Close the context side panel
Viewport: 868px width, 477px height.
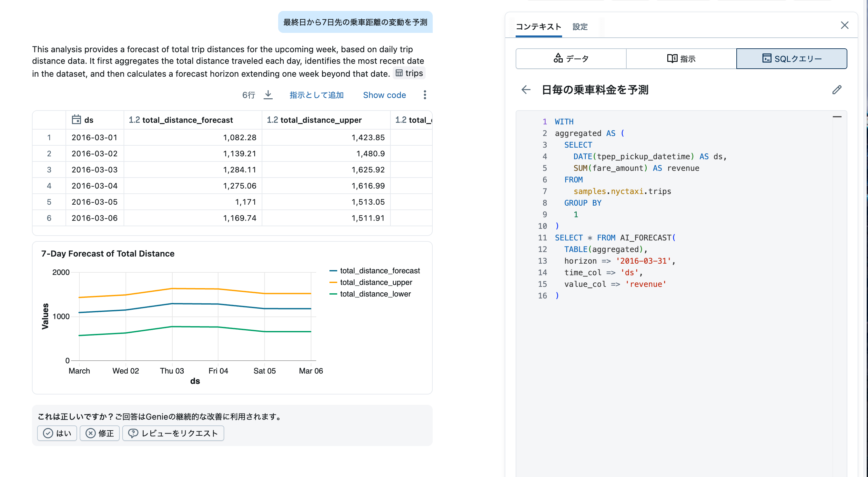[844, 25]
